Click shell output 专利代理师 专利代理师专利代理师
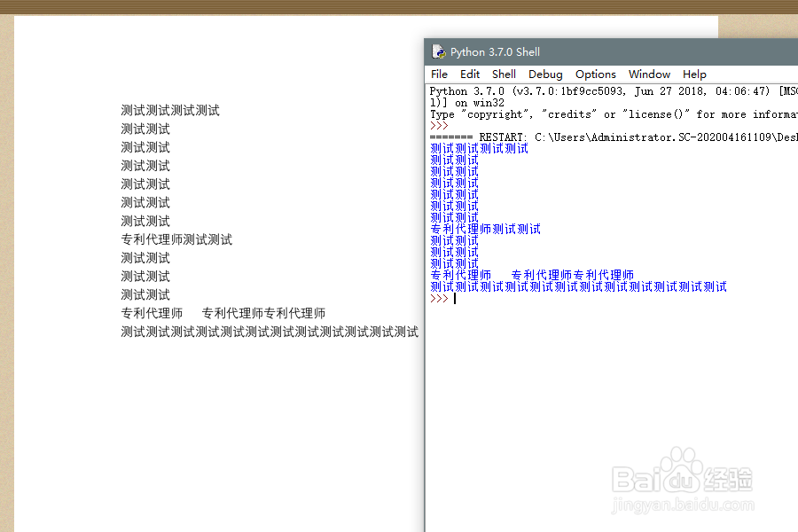The width and height of the screenshot is (798, 532). pos(532,276)
